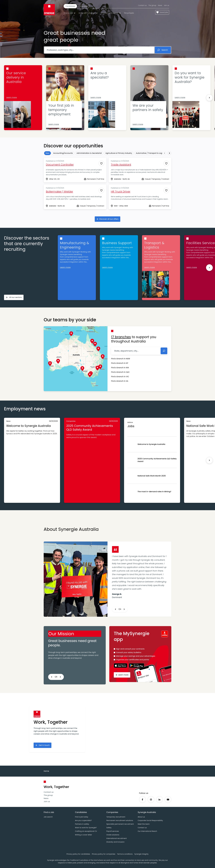The height and width of the screenshot is (868, 215).
Task: Click Find a branch in NSW
Action: pyautogui.click(x=121, y=358)
